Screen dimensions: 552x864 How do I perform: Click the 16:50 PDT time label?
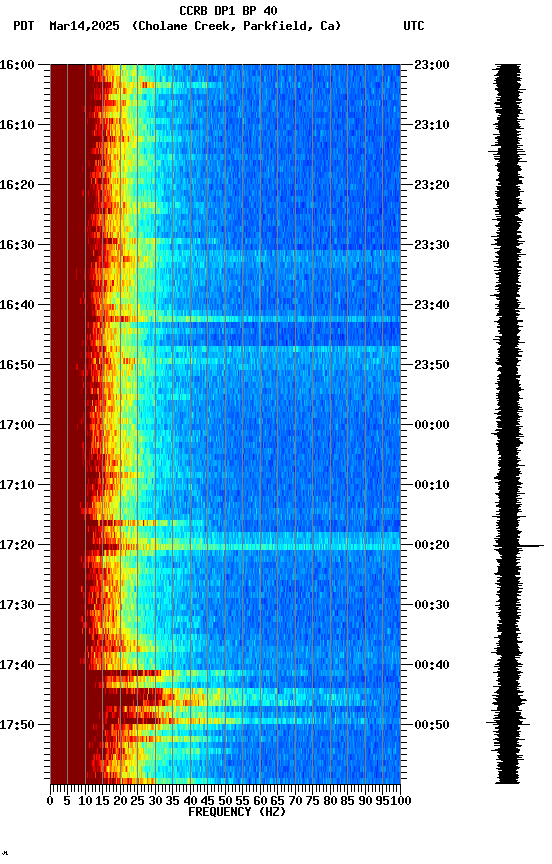click(x=17, y=365)
